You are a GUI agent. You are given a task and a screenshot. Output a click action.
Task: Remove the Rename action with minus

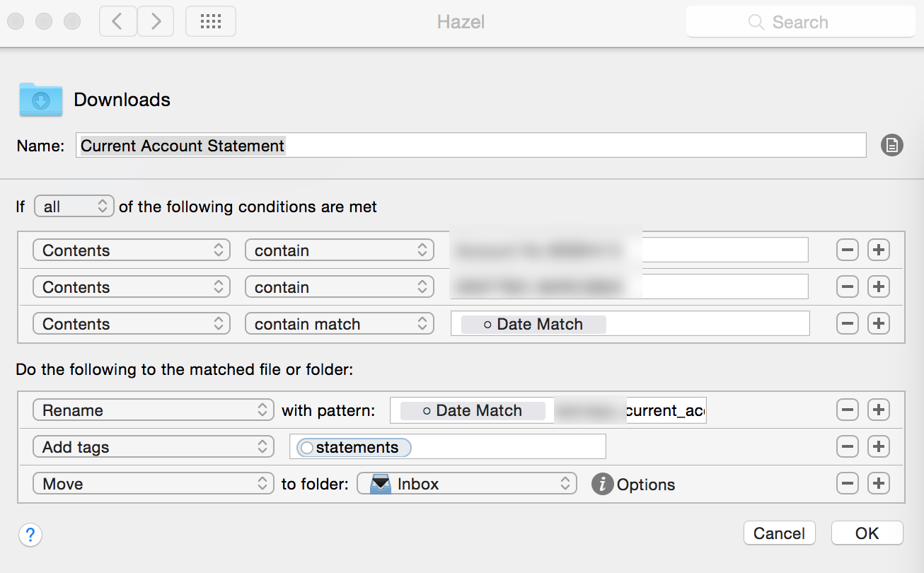(848, 410)
